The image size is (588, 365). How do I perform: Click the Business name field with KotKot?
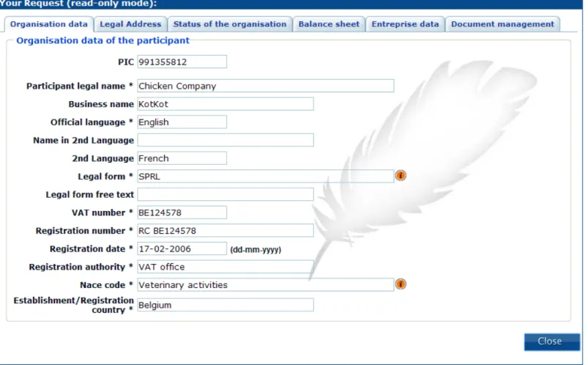(226, 104)
